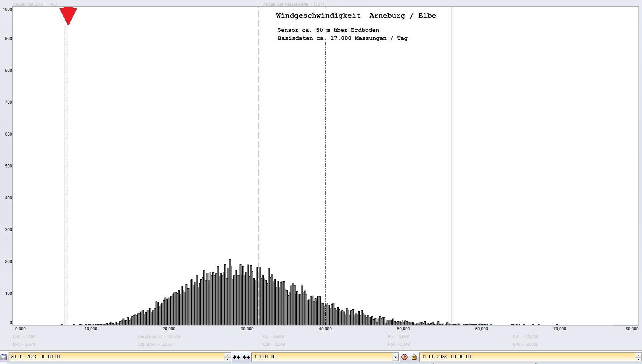
Task: Click the x-axis label 80,000
Action: tap(632, 329)
